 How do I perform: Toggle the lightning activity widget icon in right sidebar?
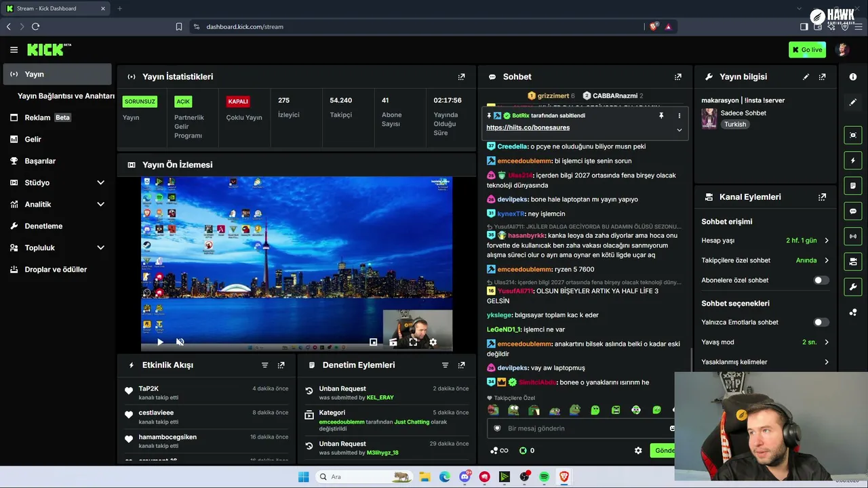click(x=853, y=161)
